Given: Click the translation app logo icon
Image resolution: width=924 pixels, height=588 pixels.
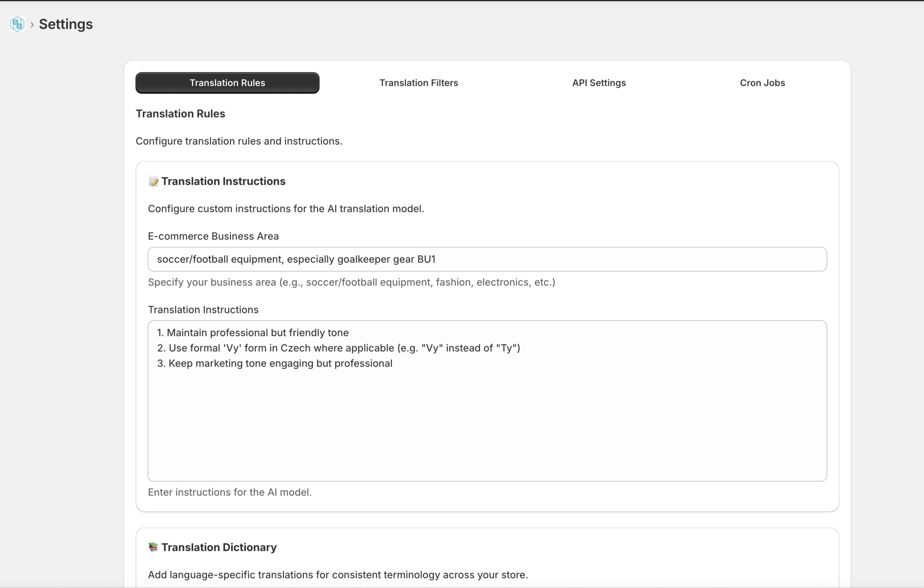Looking at the screenshot, I should point(17,24).
